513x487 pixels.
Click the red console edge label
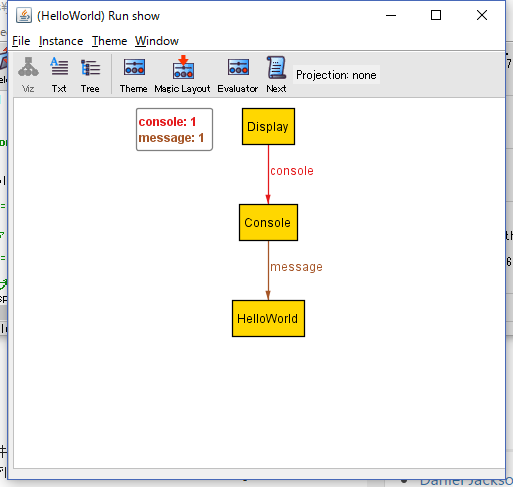click(292, 171)
